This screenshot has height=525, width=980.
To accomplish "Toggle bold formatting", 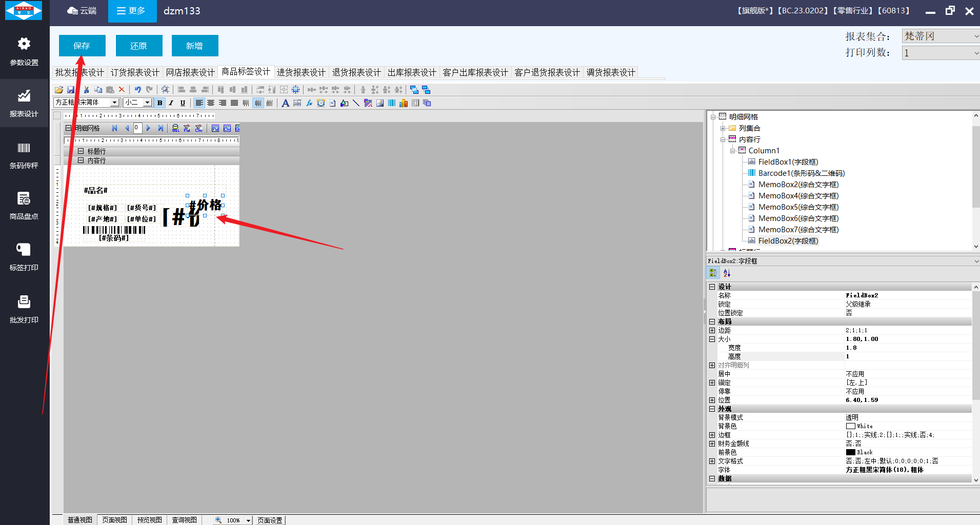I will 160,103.
